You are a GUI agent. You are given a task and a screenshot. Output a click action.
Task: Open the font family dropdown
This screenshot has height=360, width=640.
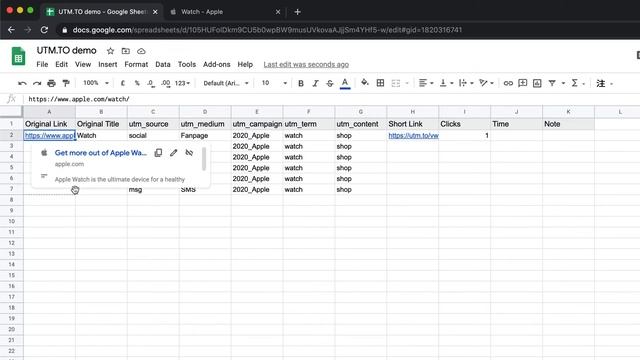tap(226, 83)
